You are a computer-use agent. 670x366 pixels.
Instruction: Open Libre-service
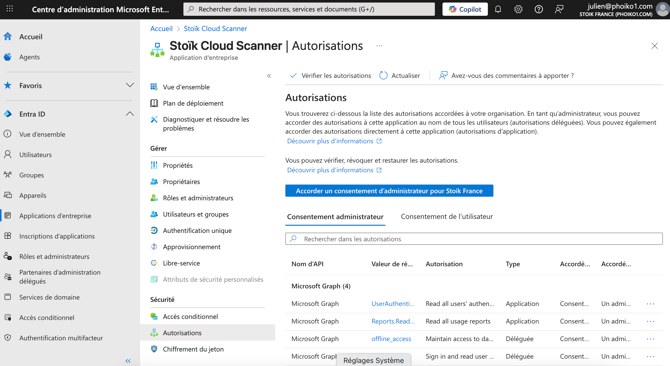[x=181, y=263]
